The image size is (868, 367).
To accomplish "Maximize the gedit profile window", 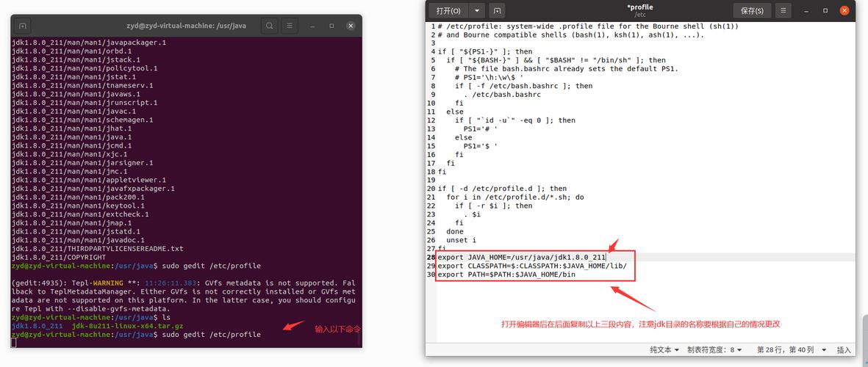I will (x=825, y=10).
